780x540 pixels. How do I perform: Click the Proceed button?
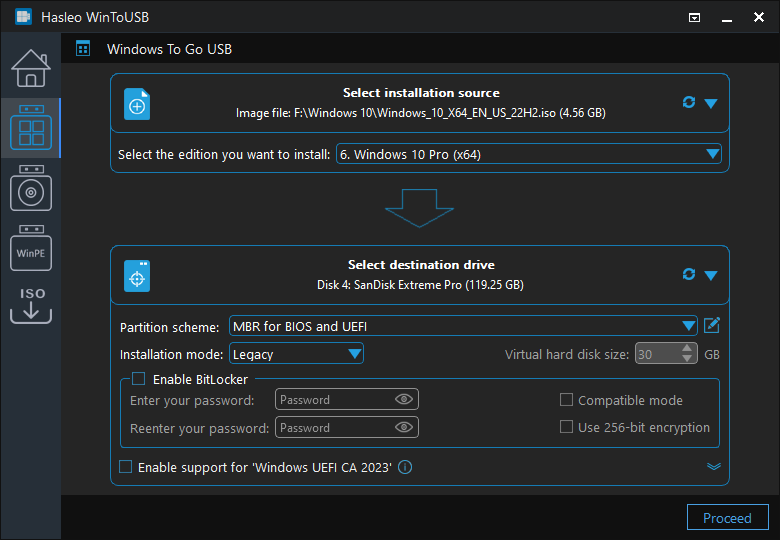(727, 518)
